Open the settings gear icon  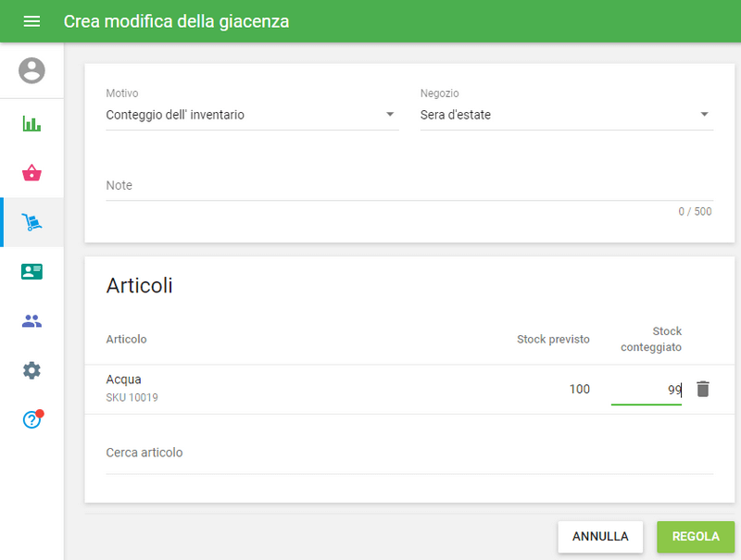click(31, 370)
